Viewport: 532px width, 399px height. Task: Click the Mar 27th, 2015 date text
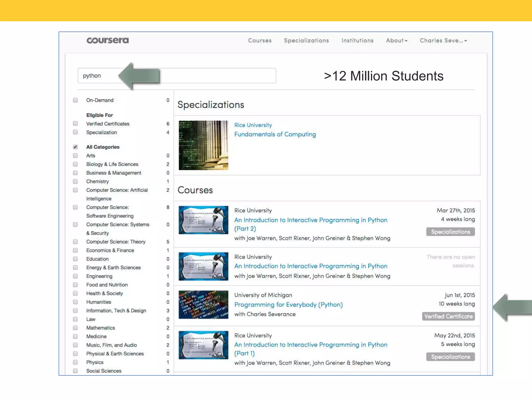point(456,210)
